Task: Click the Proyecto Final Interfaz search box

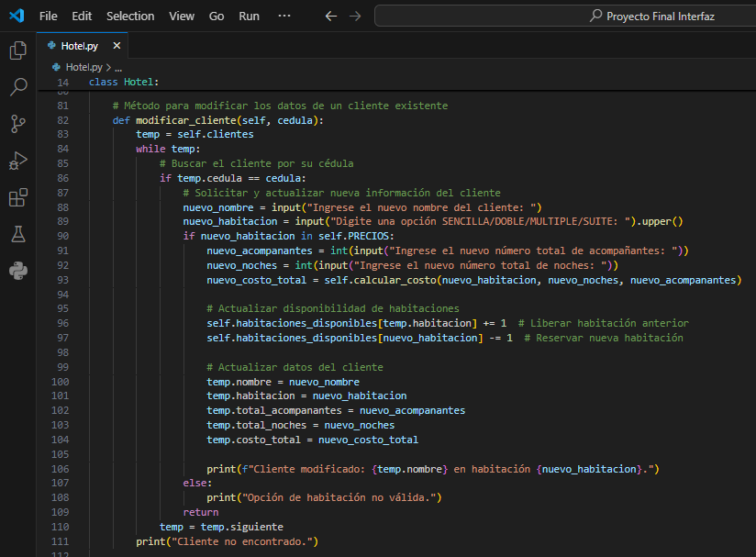Action: [x=564, y=16]
